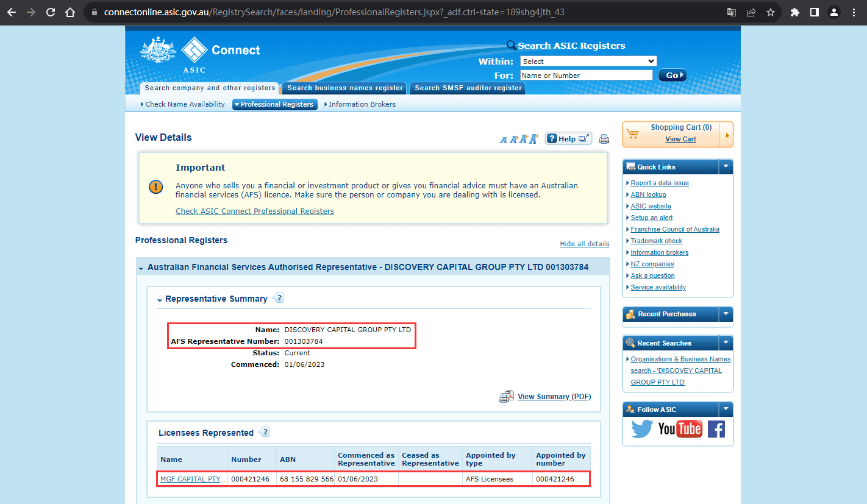Click the ASIC Connect logo

(200, 55)
